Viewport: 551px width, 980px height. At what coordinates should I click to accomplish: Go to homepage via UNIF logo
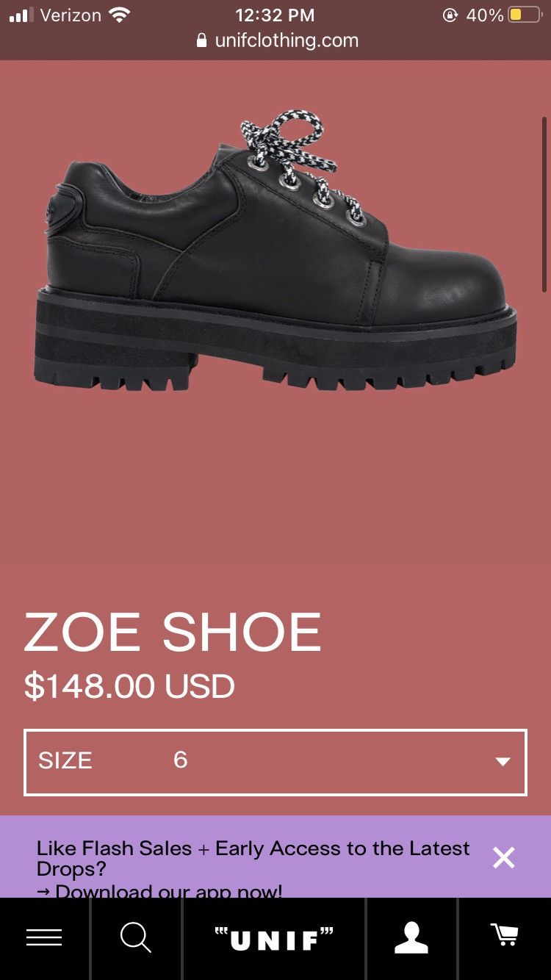[x=274, y=938]
